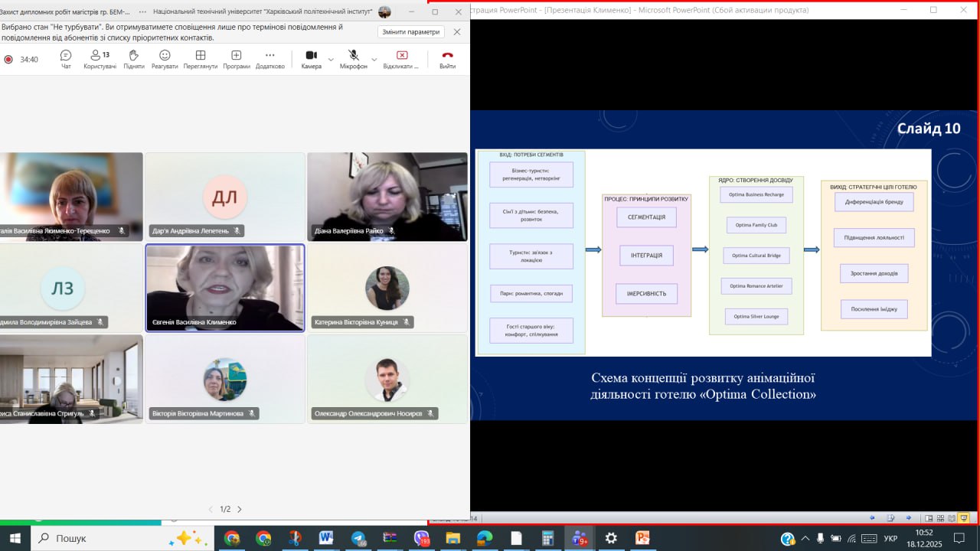980x551 pixels.
Task: Click the meeting recording indicator
Action: 8,59
